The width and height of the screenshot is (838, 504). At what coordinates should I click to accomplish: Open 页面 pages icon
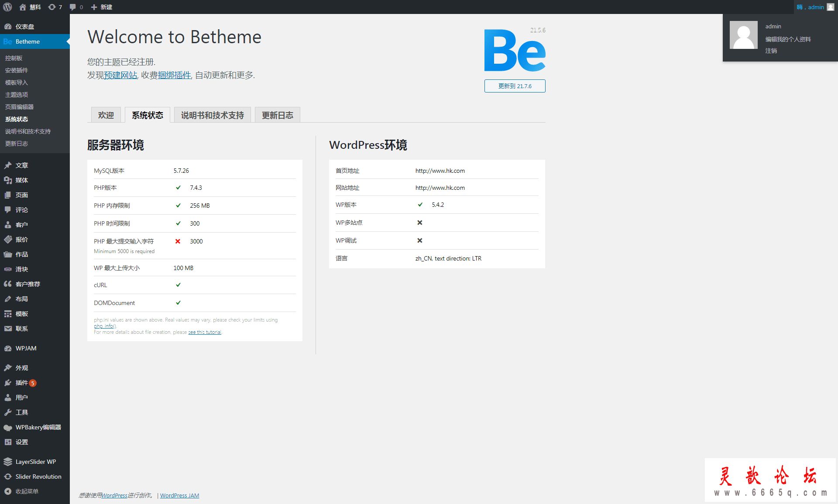pyautogui.click(x=8, y=195)
